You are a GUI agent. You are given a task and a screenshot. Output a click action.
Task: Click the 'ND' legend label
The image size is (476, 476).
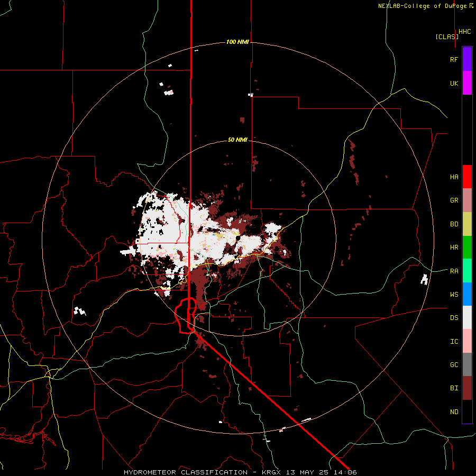[454, 411]
